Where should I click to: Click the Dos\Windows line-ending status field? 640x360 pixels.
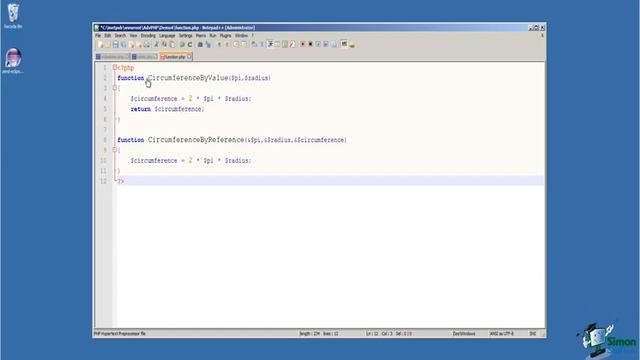(x=464, y=333)
